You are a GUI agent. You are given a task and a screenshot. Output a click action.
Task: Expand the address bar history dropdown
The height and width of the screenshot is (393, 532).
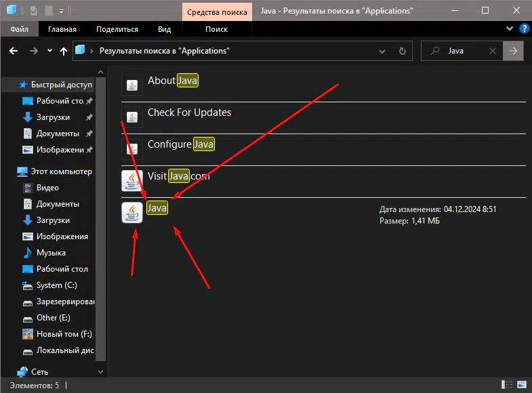[x=382, y=51]
